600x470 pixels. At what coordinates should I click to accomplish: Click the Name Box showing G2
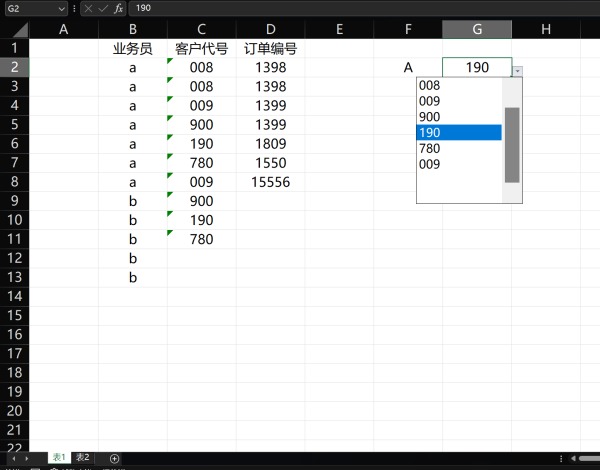(x=28, y=8)
